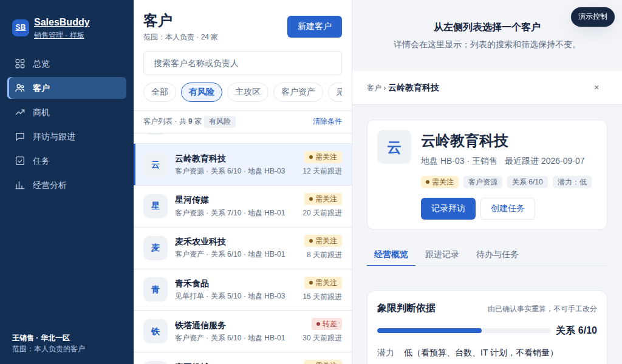This screenshot has width=622, height=364.
Task: Select 麦禾农业科技 customer row
Action: coord(243,248)
